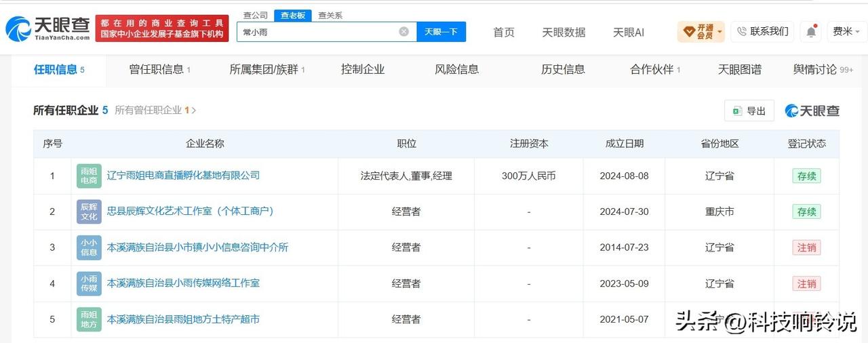Switch to the 查关系 search tab
This screenshot has width=868, height=343.
pos(330,15)
